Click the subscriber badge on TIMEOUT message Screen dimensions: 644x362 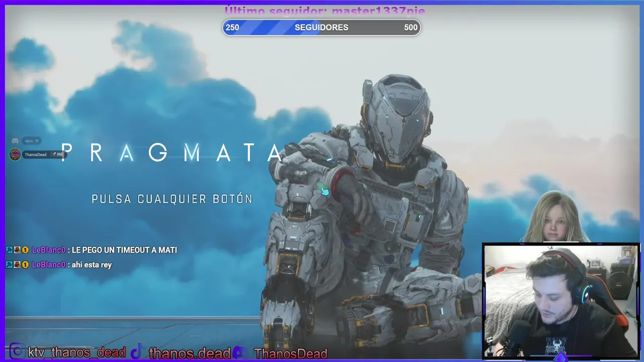pos(17,250)
